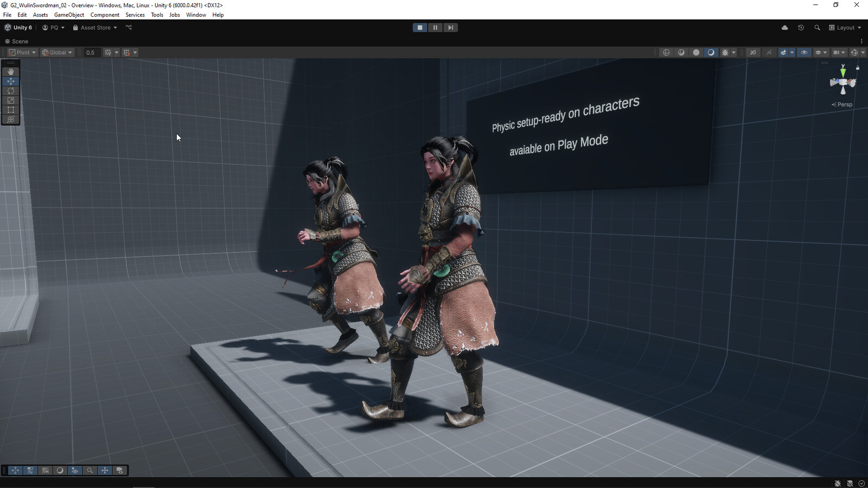This screenshot has width=868, height=488.
Task: Open Unity Version Control icon
Action: coord(129,28)
